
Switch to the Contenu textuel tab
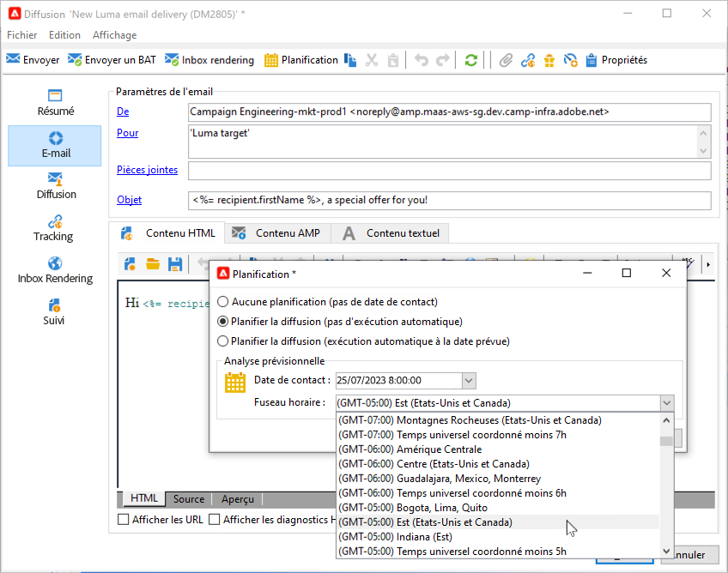[390, 233]
